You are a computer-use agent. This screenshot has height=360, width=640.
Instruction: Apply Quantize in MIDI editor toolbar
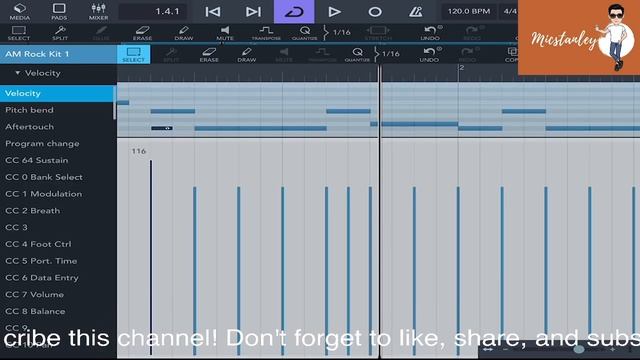[x=357, y=54]
